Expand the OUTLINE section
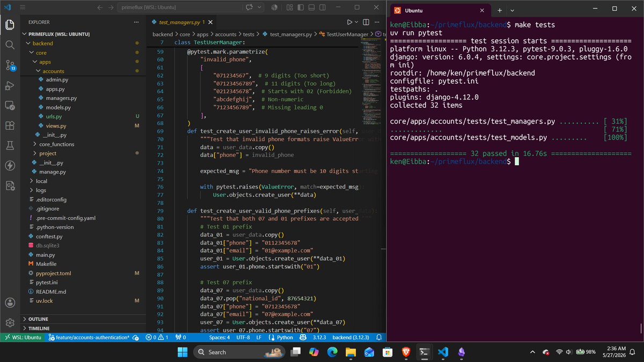The width and height of the screenshot is (644, 362). pos(83,319)
